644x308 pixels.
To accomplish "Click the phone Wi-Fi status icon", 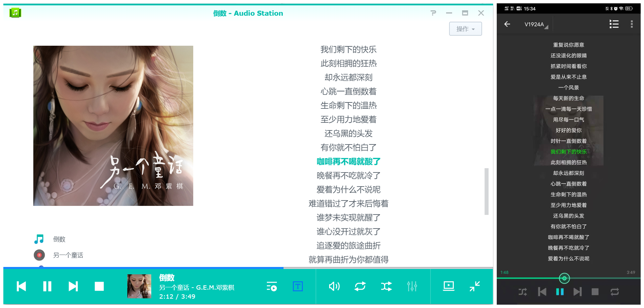I will (621, 9).
